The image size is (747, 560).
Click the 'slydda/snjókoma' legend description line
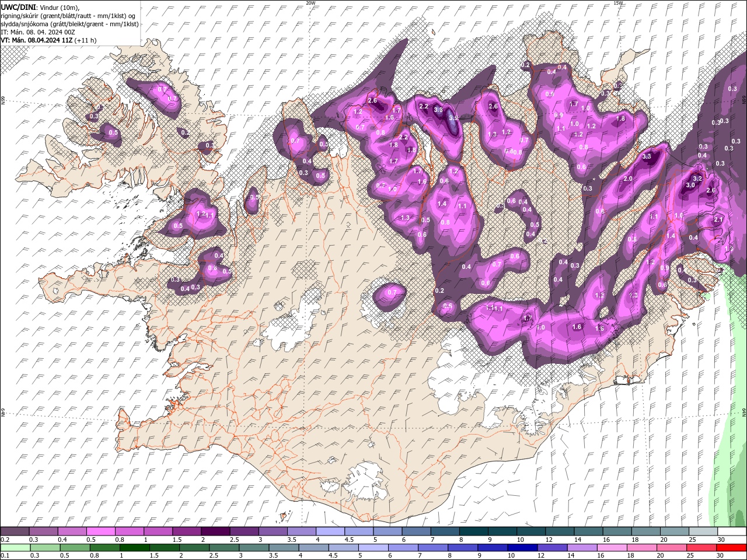(69, 24)
